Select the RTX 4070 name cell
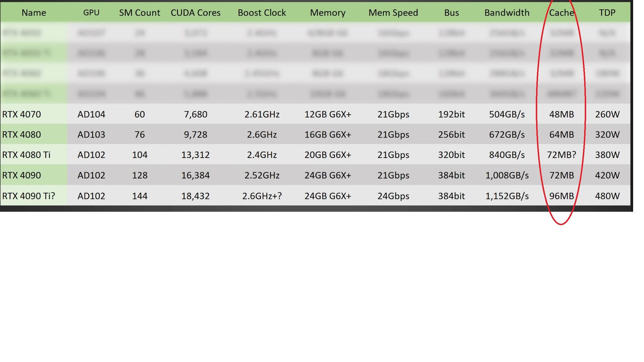This screenshot has width=644, height=362. pyautogui.click(x=21, y=114)
